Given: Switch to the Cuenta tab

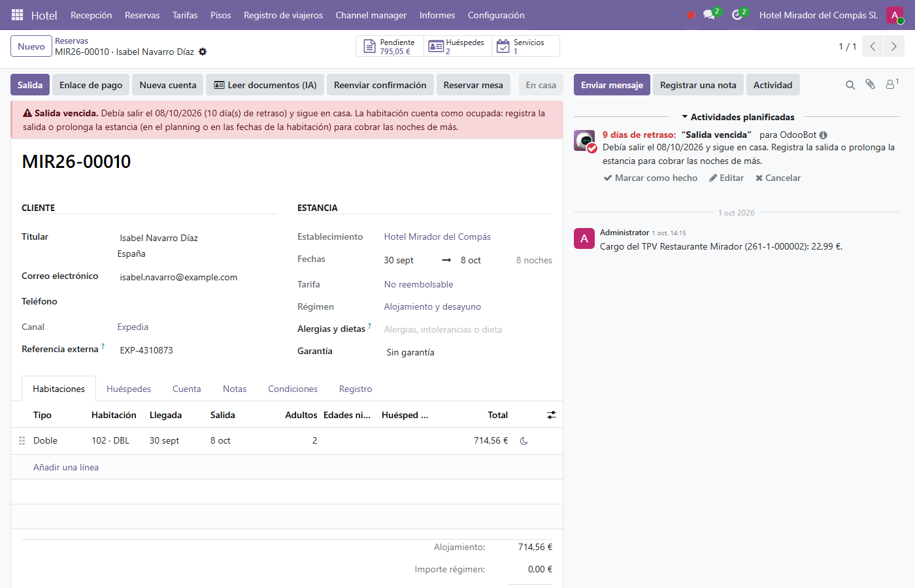Looking at the screenshot, I should 187,389.
